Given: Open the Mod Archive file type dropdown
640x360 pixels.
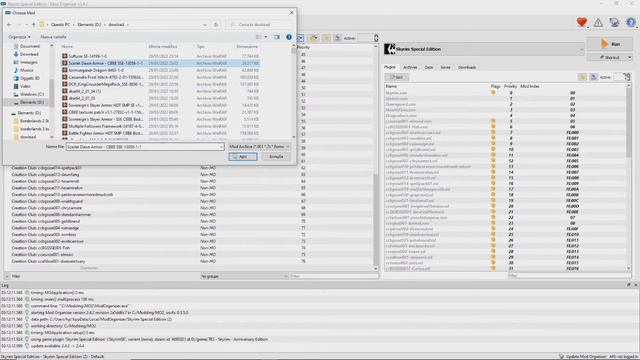Looking at the screenshot, I should [x=259, y=147].
